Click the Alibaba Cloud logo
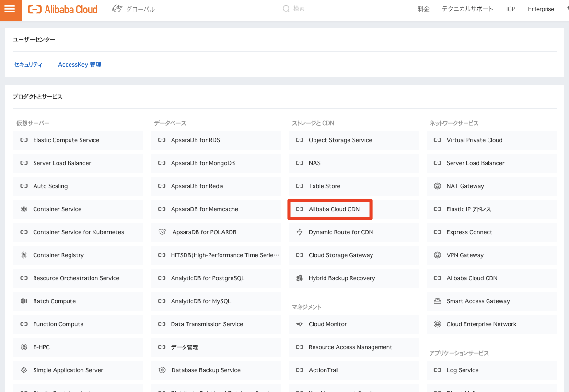The height and width of the screenshot is (392, 569). coord(63,9)
